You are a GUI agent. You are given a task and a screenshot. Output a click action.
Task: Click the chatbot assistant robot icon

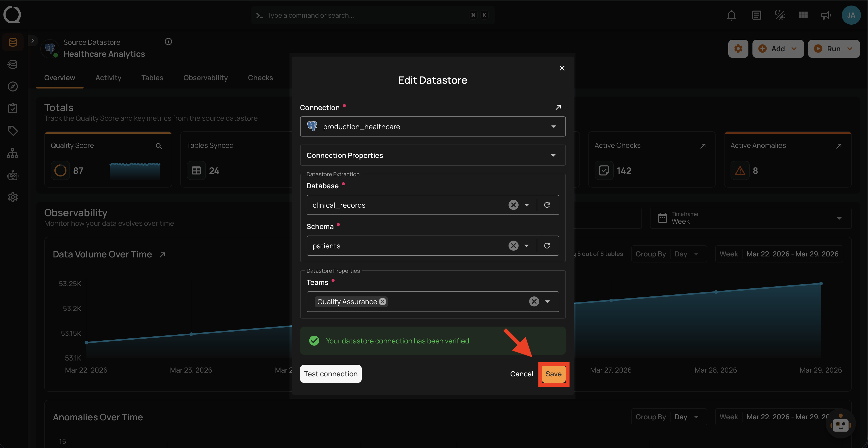(x=840, y=424)
